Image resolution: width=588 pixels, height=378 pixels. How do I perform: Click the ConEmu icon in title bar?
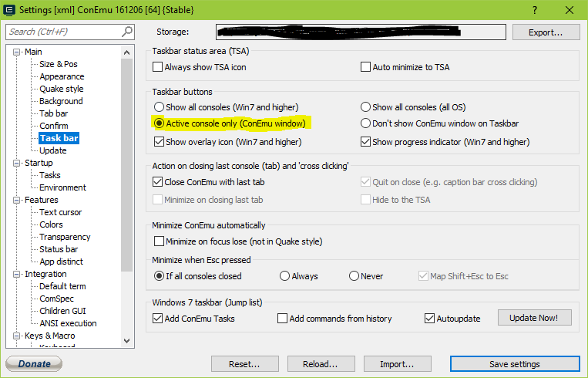click(10, 10)
